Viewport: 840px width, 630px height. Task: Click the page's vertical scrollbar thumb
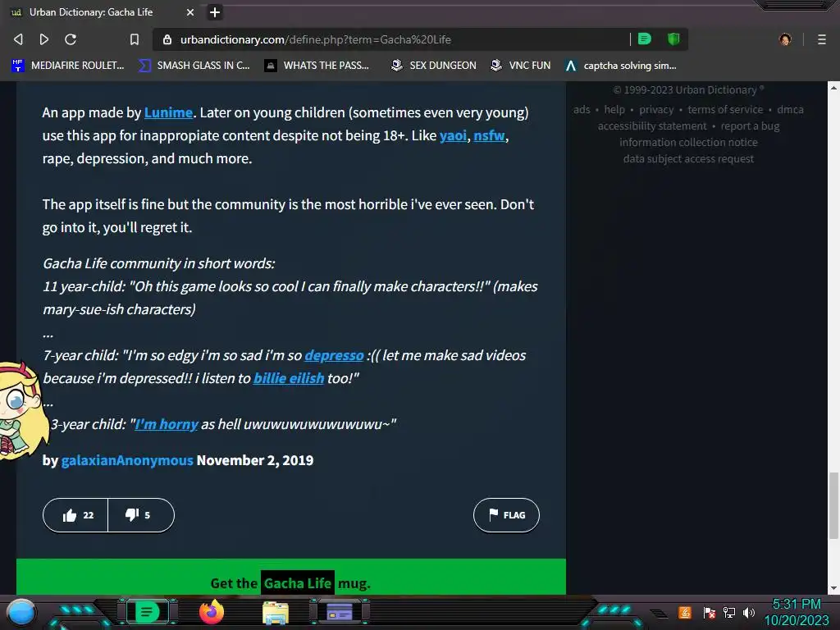(833, 505)
